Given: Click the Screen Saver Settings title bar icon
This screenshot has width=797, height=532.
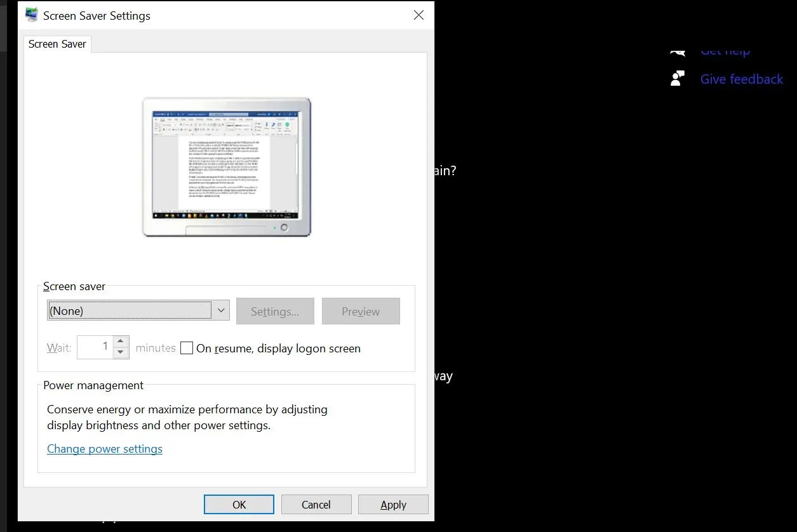Looking at the screenshot, I should pyautogui.click(x=30, y=14).
